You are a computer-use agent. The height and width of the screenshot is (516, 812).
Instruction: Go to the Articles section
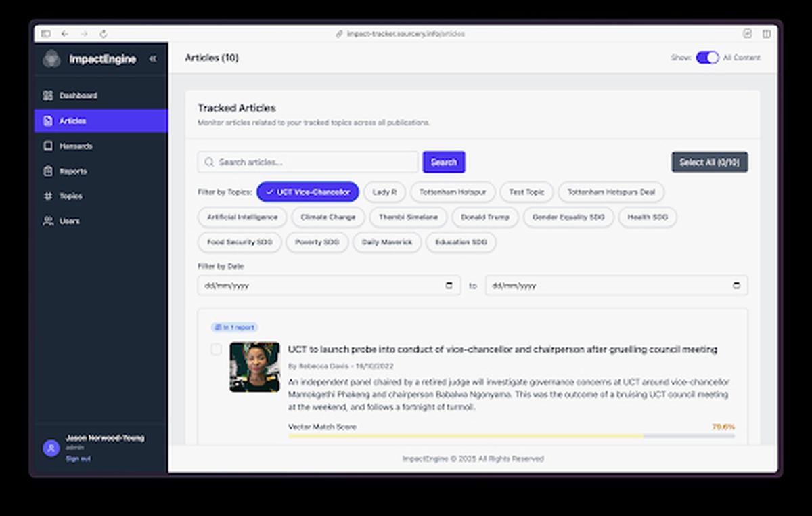(101, 121)
